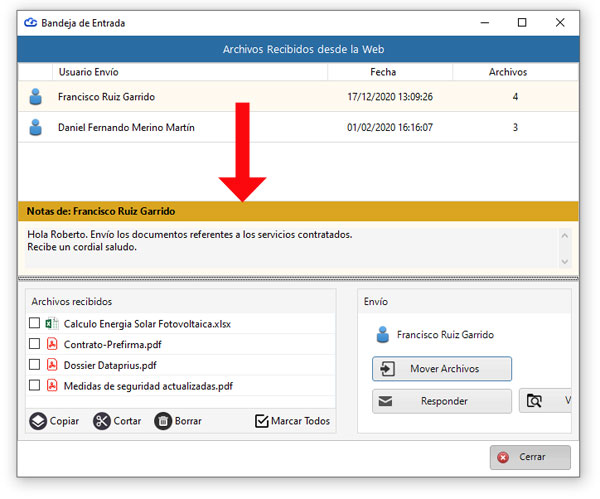600x499 pixels.
Task: Select file name Medidas de seguridad actualizadas.pdf
Action: pos(148,386)
